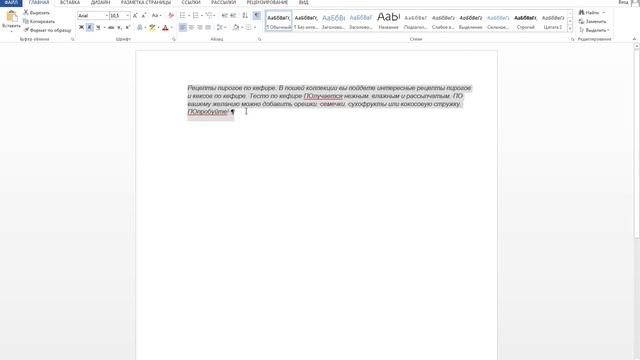640x360 pixels.
Task: Start a bulleted list
Action: pyautogui.click(x=182, y=16)
